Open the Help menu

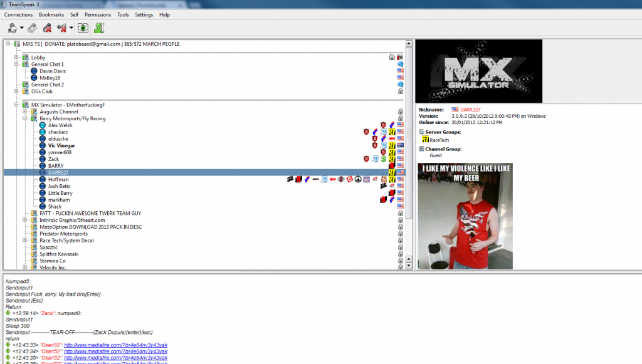(165, 15)
